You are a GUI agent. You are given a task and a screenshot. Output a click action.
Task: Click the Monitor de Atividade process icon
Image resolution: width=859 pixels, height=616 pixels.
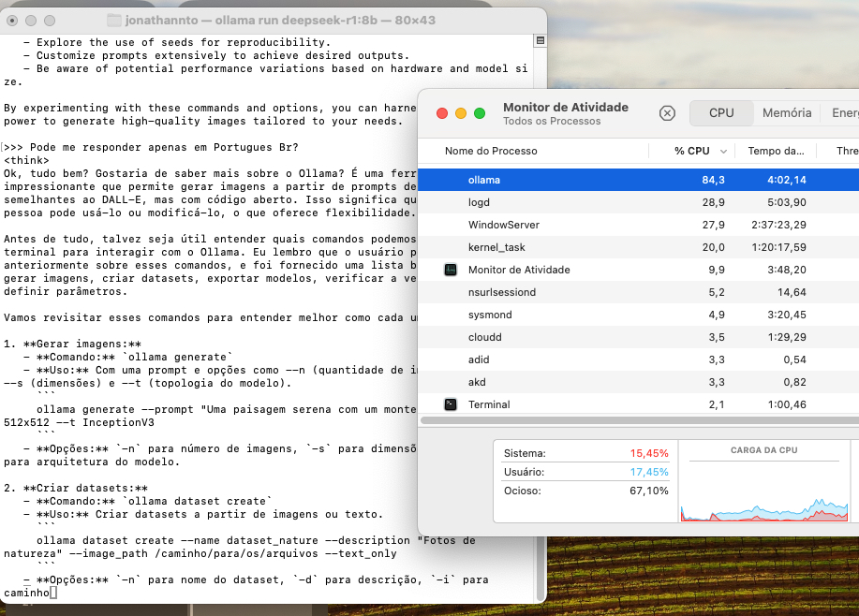click(x=451, y=270)
